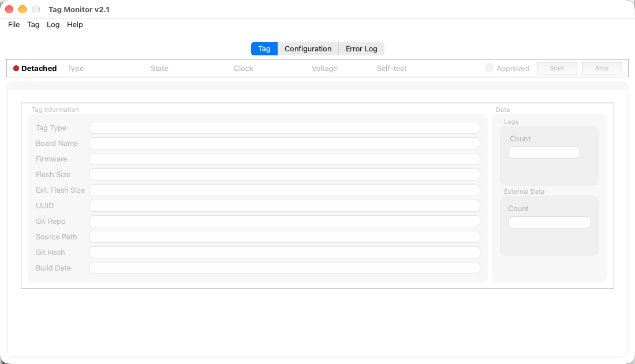635x364 pixels.
Task: Click into the Build Date field
Action: click(284, 268)
